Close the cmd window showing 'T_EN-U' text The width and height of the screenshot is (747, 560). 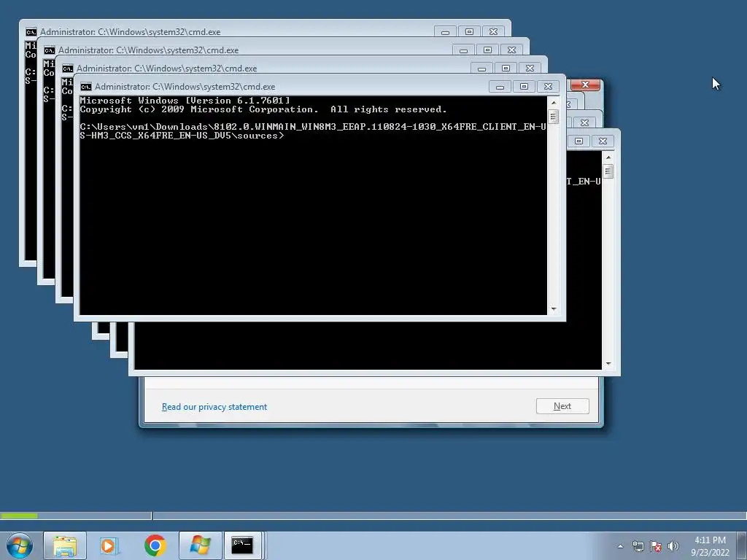click(x=603, y=141)
